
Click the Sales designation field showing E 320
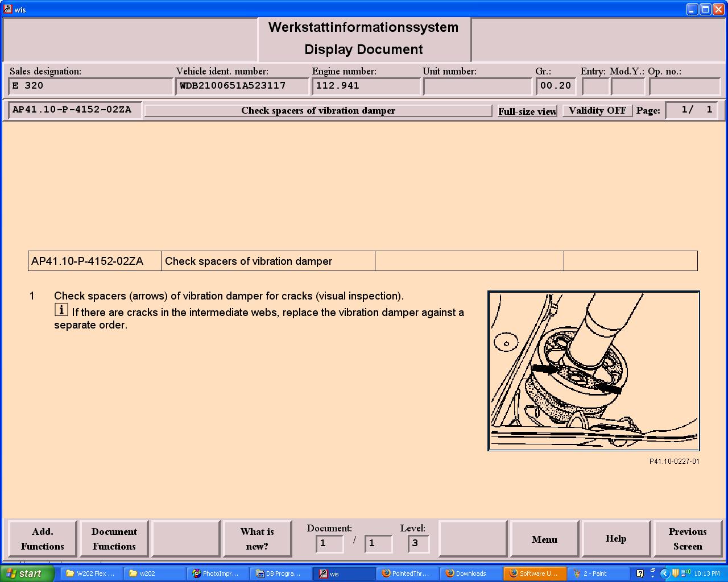[90, 86]
